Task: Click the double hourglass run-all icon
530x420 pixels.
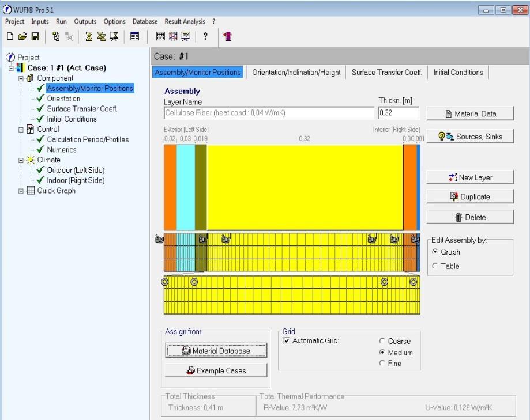Action: click(102, 36)
